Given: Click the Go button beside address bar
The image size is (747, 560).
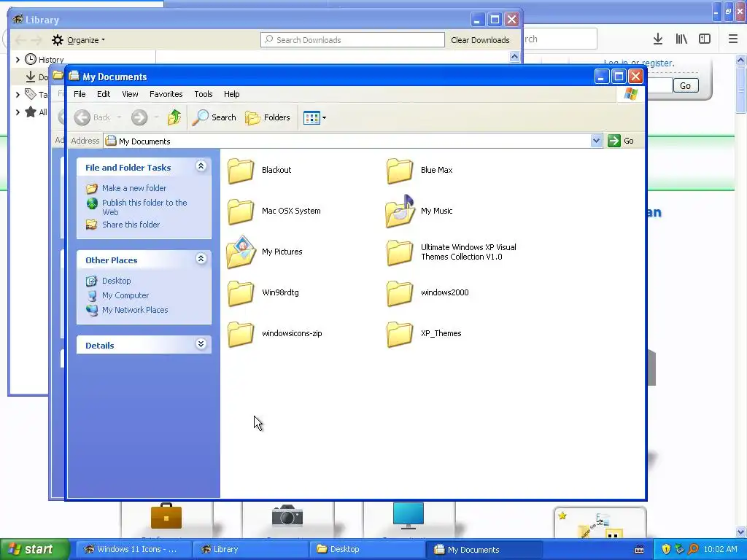Looking at the screenshot, I should click(621, 141).
